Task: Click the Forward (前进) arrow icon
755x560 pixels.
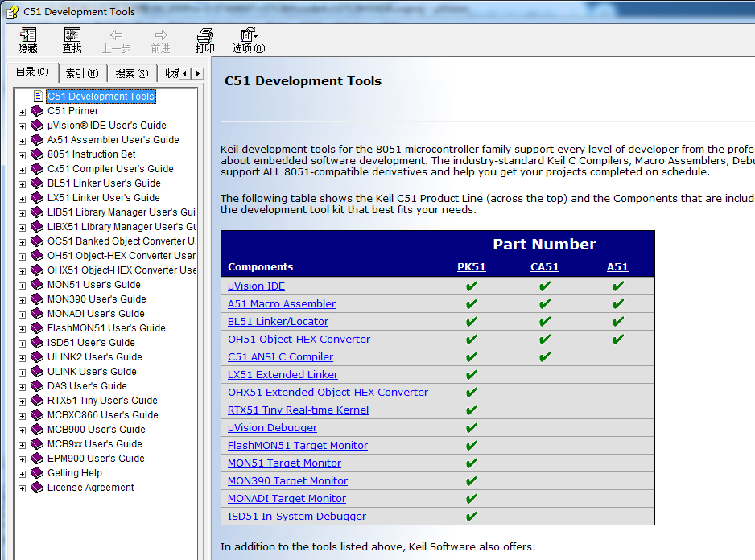Action: click(161, 35)
